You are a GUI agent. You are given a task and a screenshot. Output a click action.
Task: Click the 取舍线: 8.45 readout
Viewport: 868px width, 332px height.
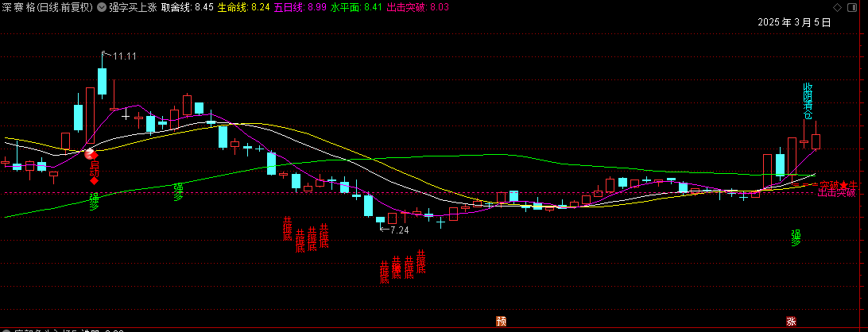tap(188, 7)
